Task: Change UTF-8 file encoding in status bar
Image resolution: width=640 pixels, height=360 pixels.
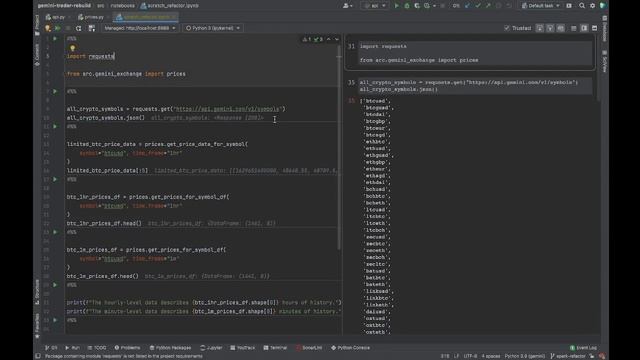Action: (470, 356)
